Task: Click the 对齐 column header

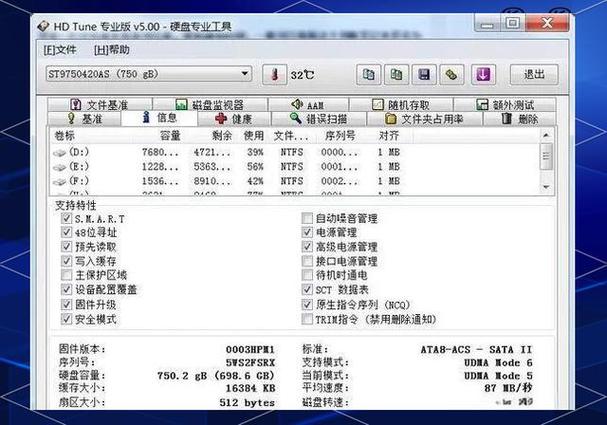Action: click(x=389, y=135)
